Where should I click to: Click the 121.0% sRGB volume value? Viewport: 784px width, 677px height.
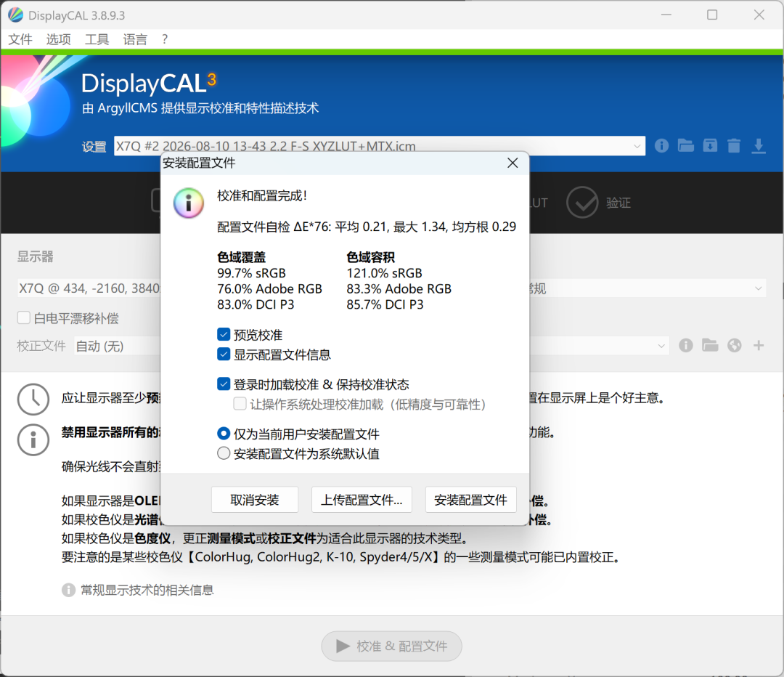tap(384, 272)
